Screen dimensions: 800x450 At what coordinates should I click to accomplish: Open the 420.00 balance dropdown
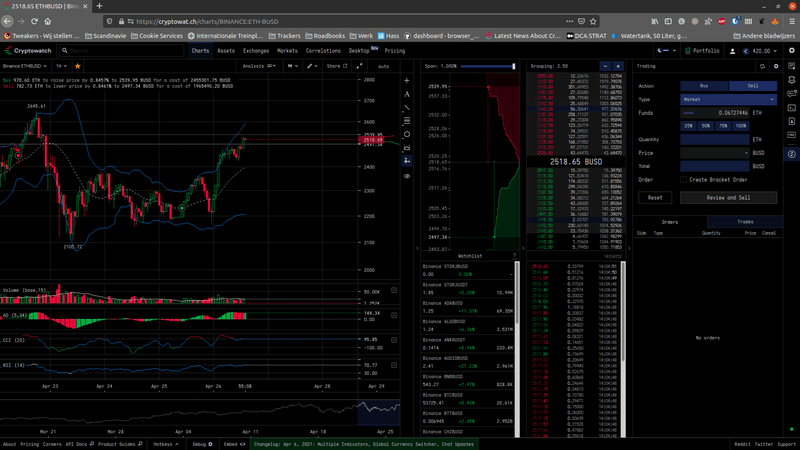(760, 51)
